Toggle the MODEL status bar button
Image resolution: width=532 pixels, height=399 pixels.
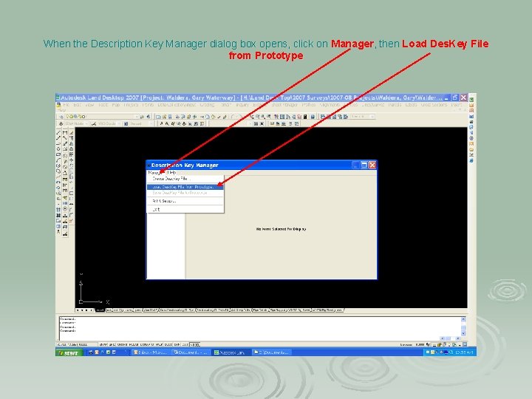(x=194, y=344)
